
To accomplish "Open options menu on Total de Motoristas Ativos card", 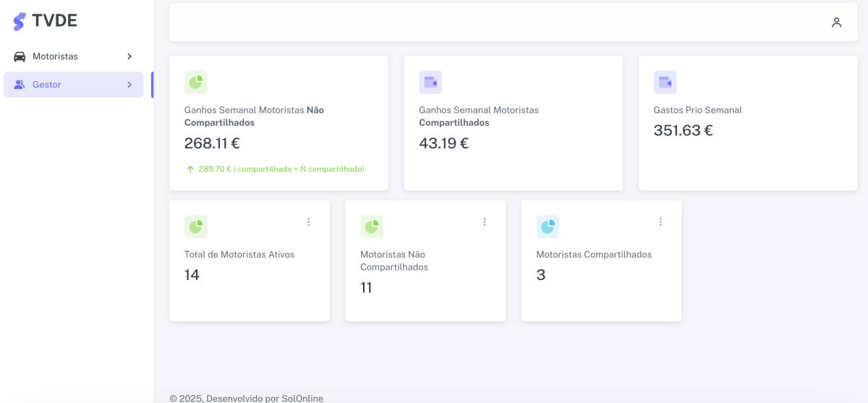I will point(309,222).
